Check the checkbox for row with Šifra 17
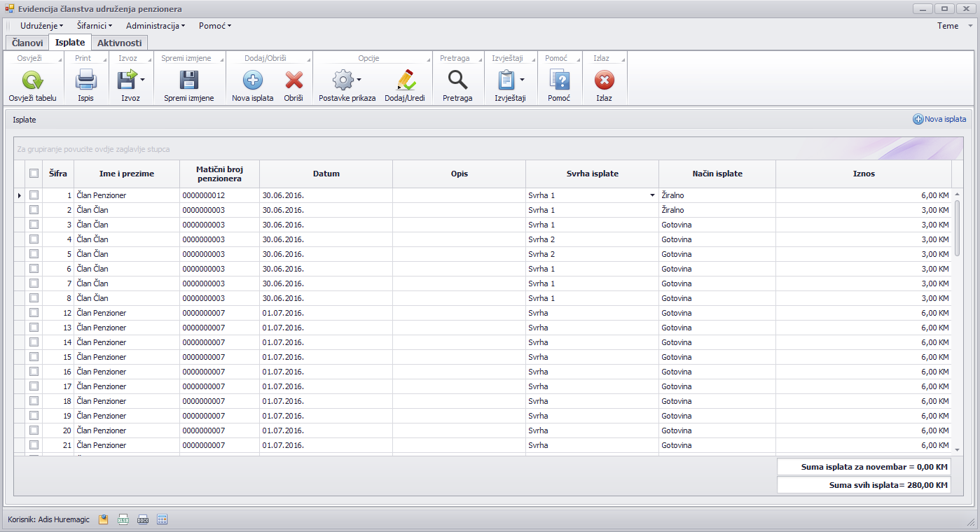This screenshot has width=980, height=532. point(34,386)
